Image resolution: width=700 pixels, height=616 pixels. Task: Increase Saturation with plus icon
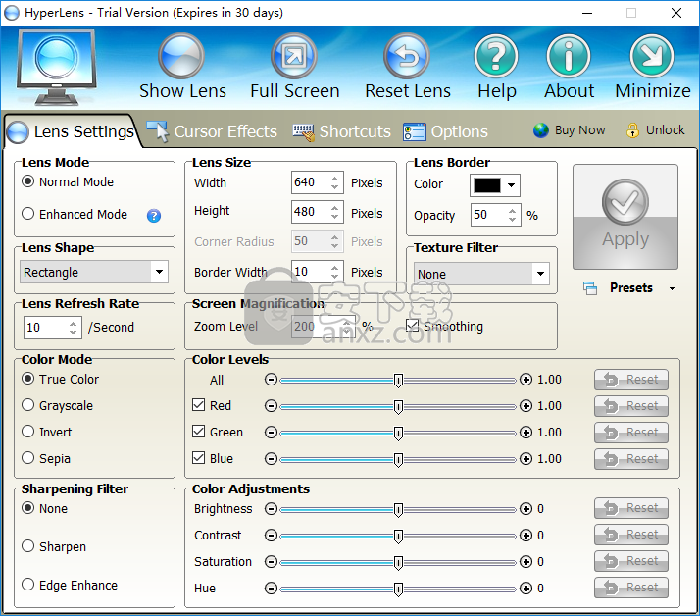click(x=525, y=561)
